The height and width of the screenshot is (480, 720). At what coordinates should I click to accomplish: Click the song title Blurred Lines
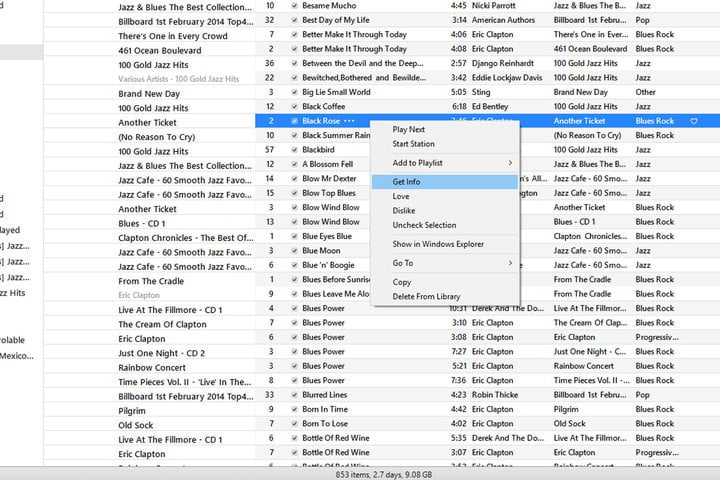[x=325, y=395]
